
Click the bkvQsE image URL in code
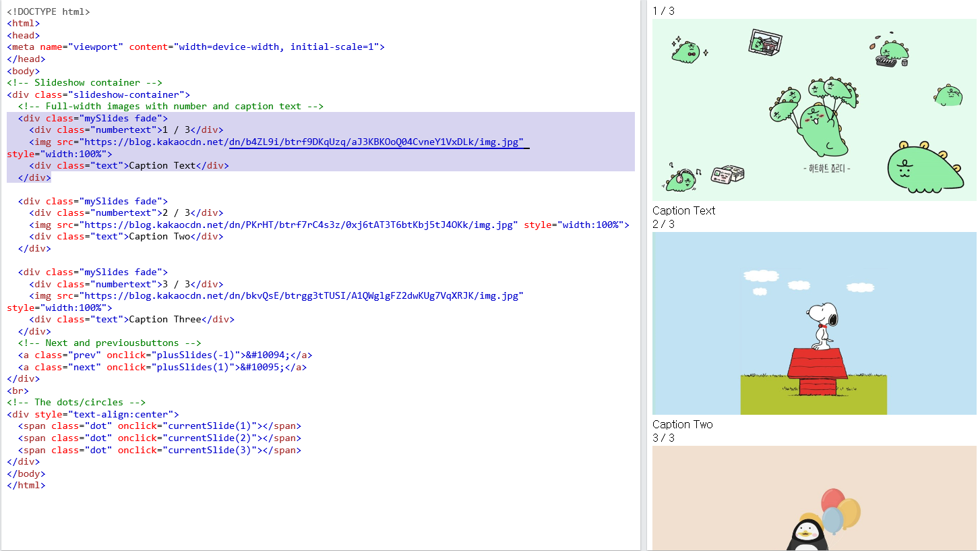pos(302,296)
